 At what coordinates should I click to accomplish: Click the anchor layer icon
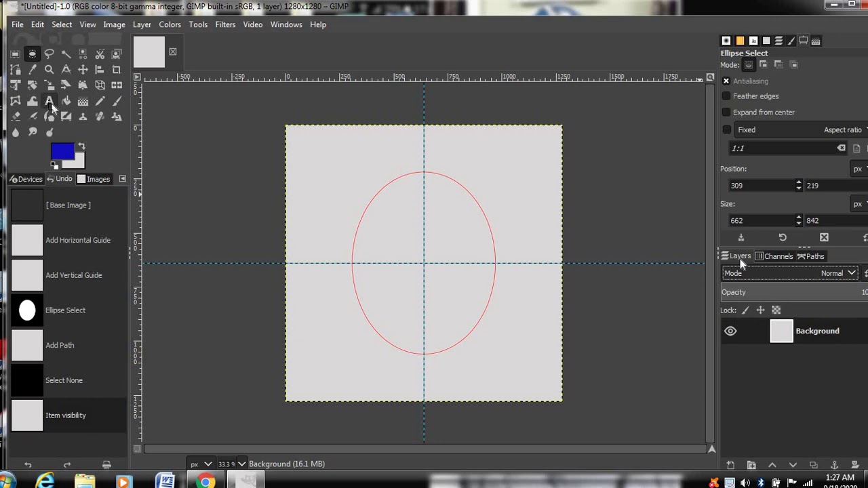834,465
